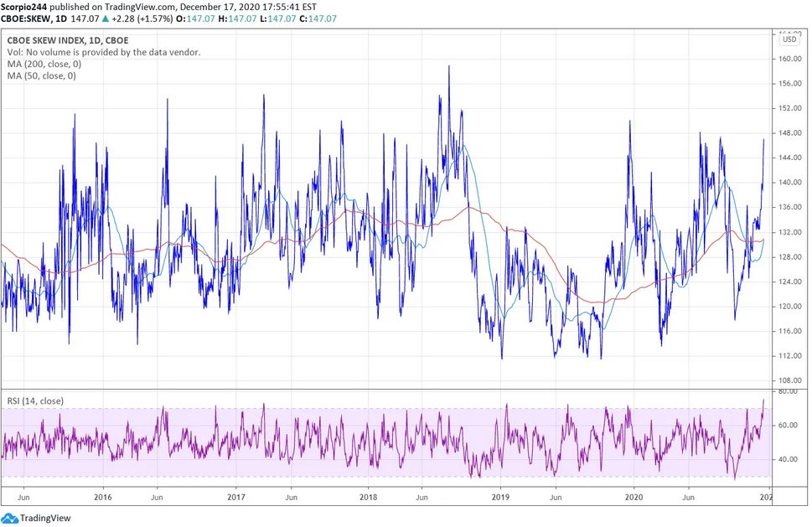Click the Jun label between 2016 and 2017
This screenshot has height=527, width=812.
(157, 497)
